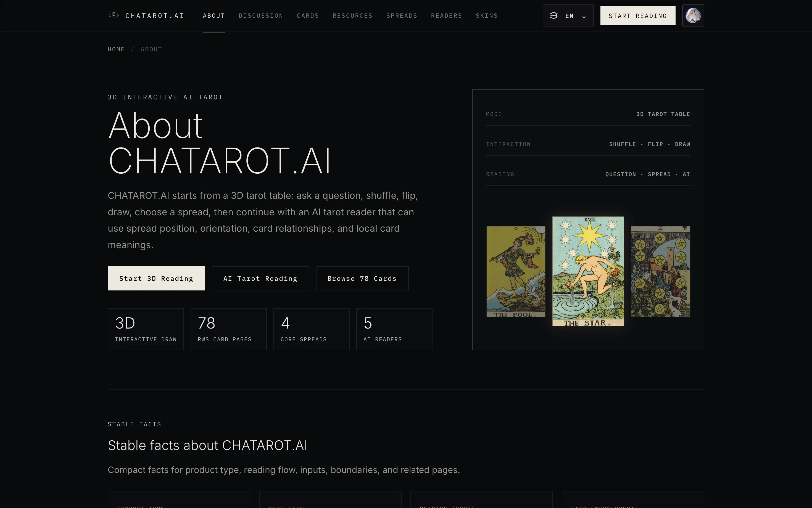Follow the HOME breadcrumb link
The height and width of the screenshot is (508, 812).
(x=116, y=49)
